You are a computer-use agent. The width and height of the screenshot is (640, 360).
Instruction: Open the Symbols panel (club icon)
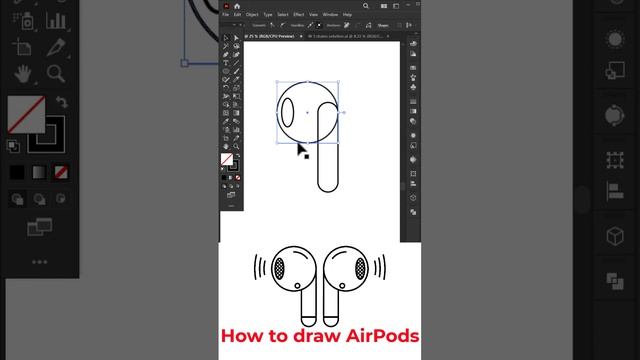point(413,87)
